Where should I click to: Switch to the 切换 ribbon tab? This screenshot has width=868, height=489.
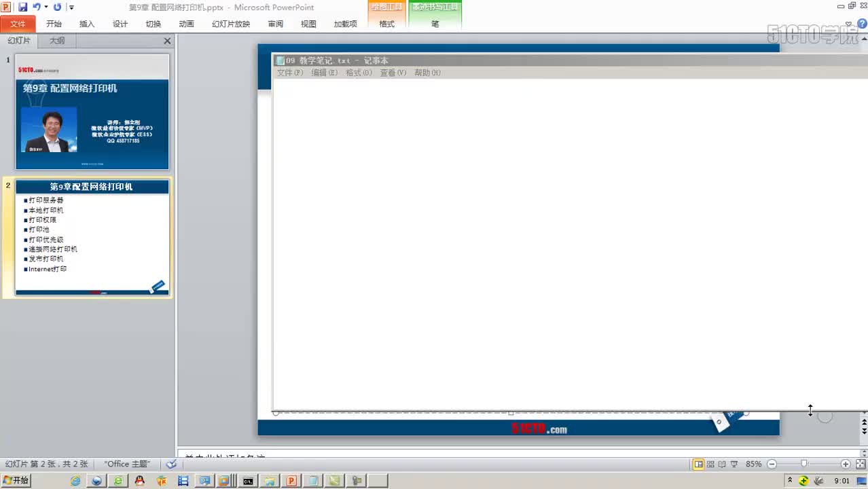pos(153,24)
